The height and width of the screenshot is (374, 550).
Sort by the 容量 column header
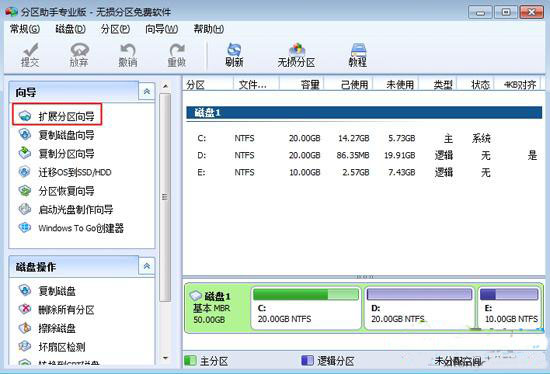(x=301, y=85)
